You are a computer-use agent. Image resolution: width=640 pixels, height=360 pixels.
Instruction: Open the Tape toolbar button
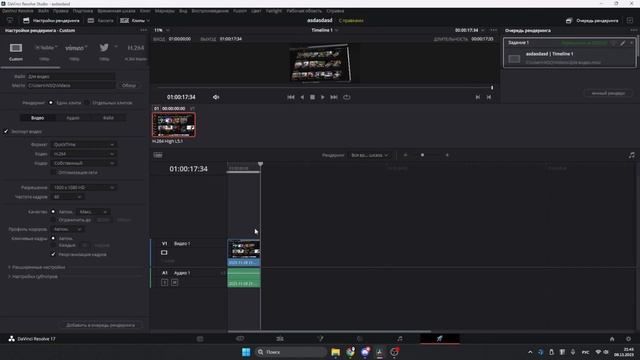(101, 20)
